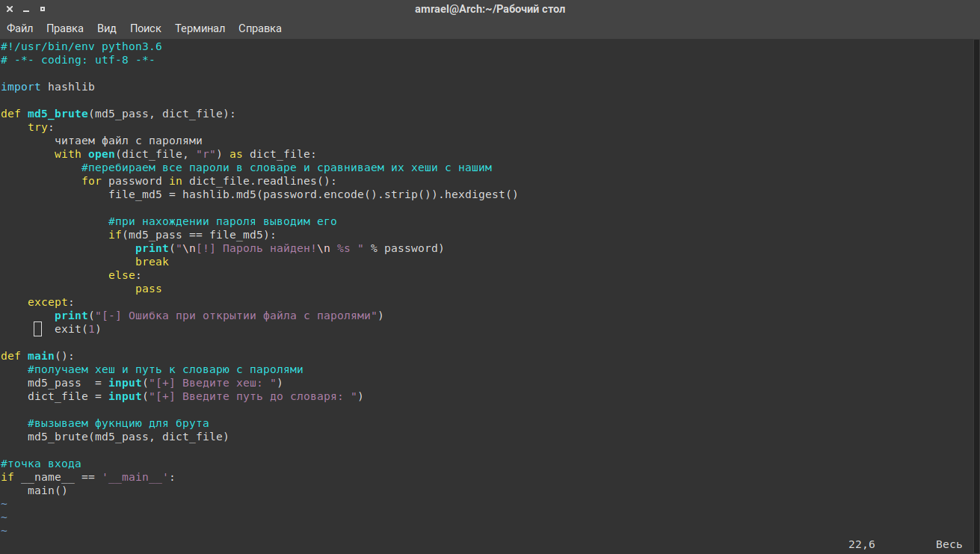Maximize the terminal window
The height and width of the screenshot is (554, 980).
pyautogui.click(x=43, y=9)
